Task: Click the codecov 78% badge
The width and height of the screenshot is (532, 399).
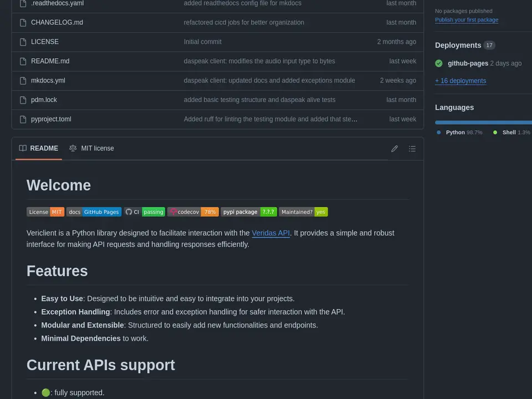Action: [193, 212]
